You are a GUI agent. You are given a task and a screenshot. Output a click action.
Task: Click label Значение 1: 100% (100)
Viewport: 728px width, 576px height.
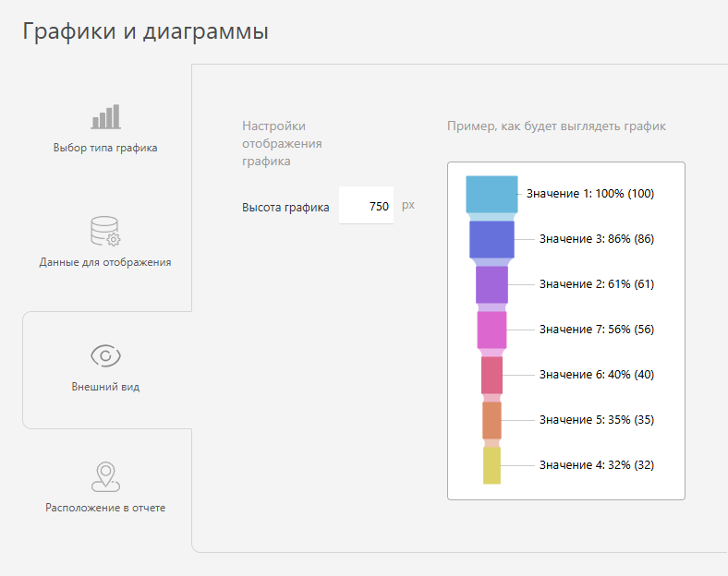click(590, 194)
